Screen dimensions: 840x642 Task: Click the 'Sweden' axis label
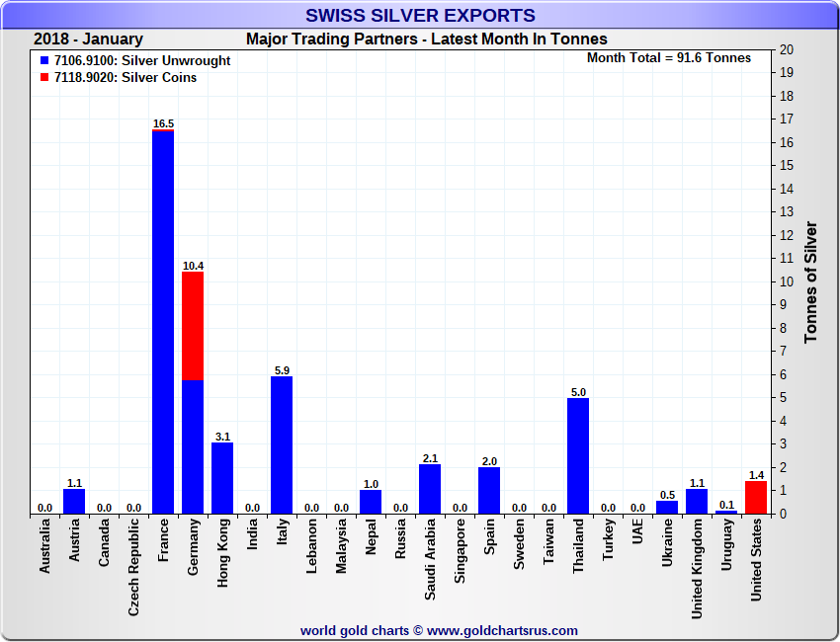tap(519, 543)
